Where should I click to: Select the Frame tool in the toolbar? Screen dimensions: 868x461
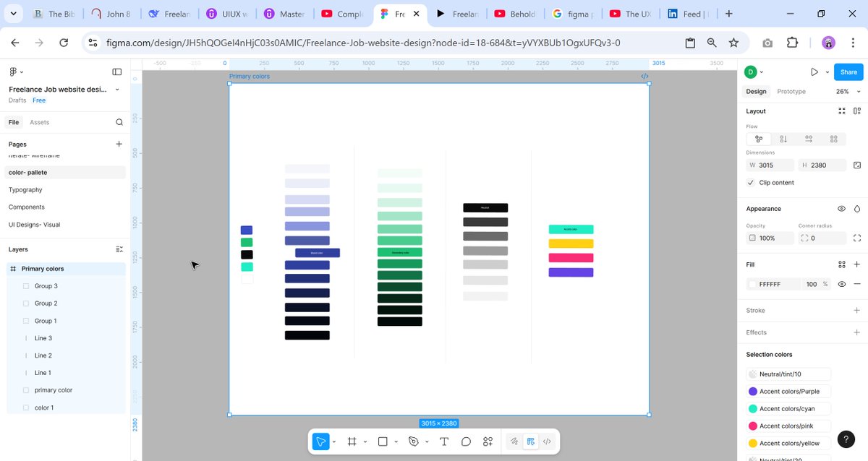[x=352, y=441]
